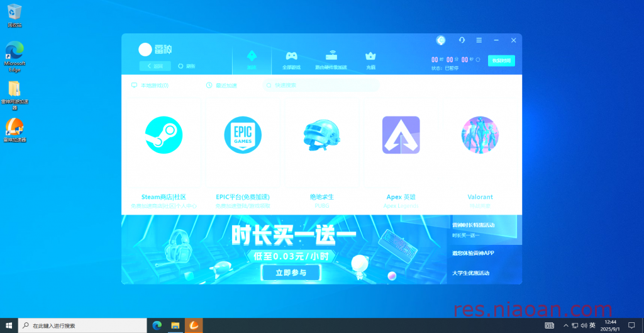Open the taskbar clock showing 12:44
Viewport: 644px width, 333px height.
pyautogui.click(x=610, y=325)
